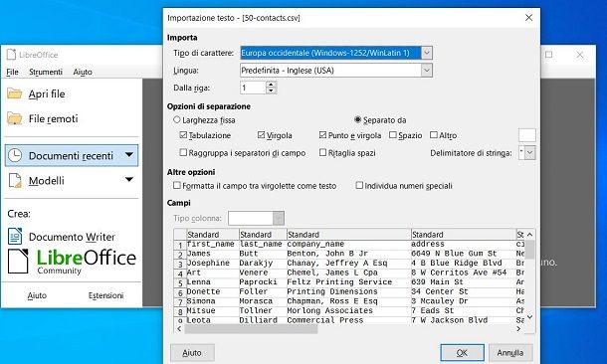
Task: Open the Delimitatore di stringa dropdown
Action: (530, 153)
